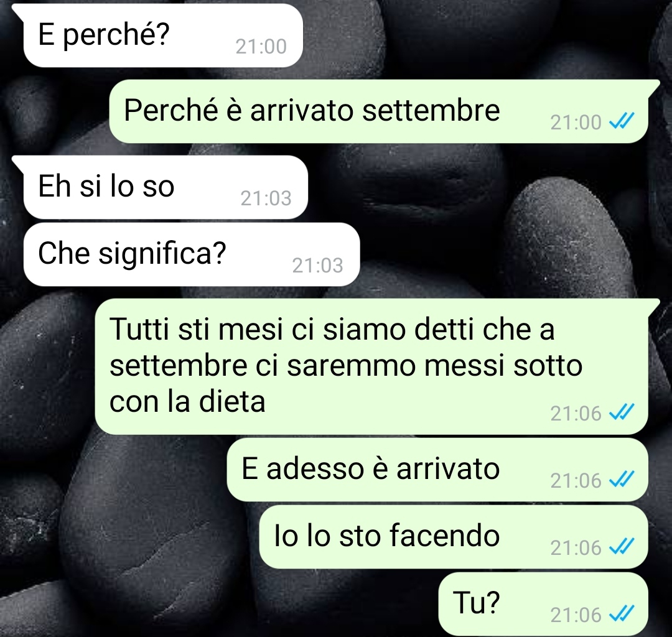Select the 'E adesso è arrivato' message
Viewport: 672px width, 637px height.
(437, 470)
